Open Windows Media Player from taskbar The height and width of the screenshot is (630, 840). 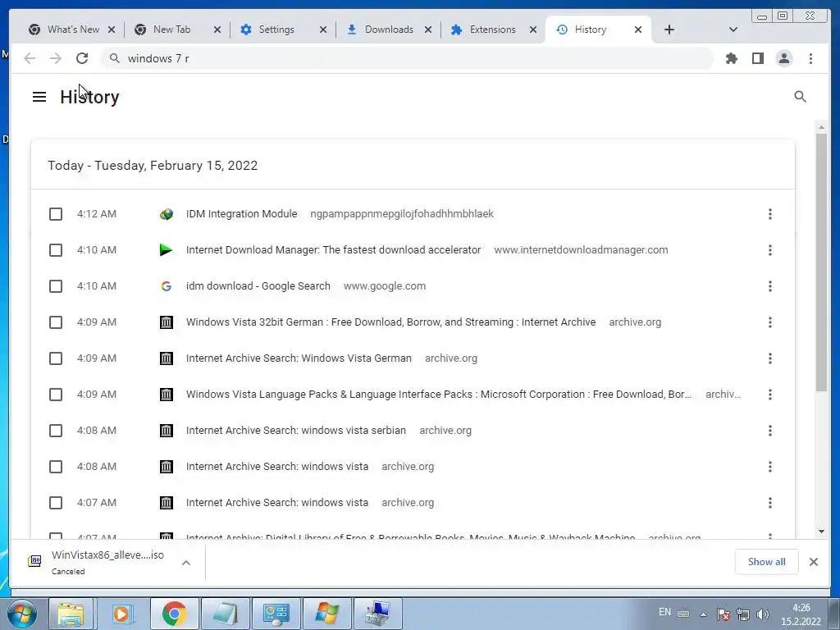point(121,614)
